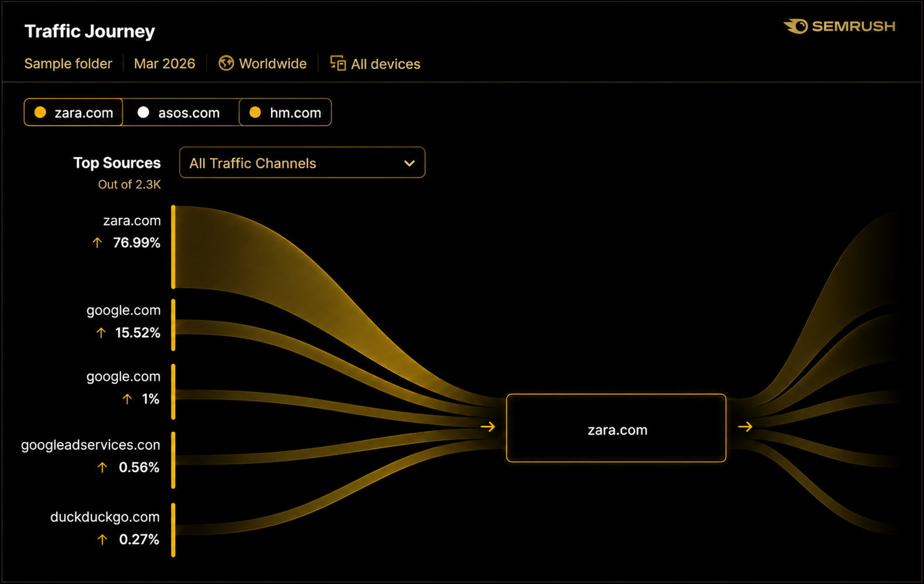Click the Mar 2026 date label

[x=165, y=63]
